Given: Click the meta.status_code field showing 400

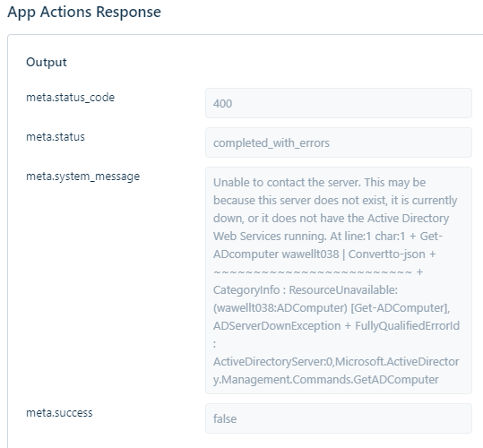Looking at the screenshot, I should pyautogui.click(x=339, y=103).
